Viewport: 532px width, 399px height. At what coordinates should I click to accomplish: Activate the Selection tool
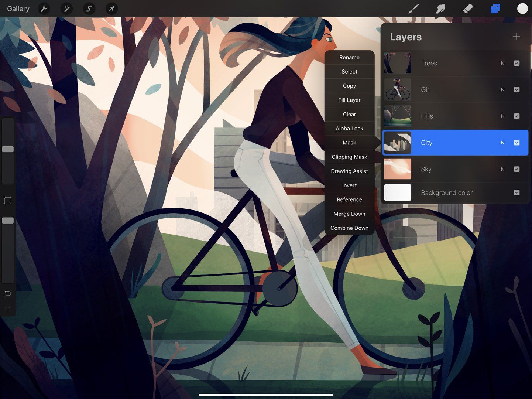click(89, 8)
